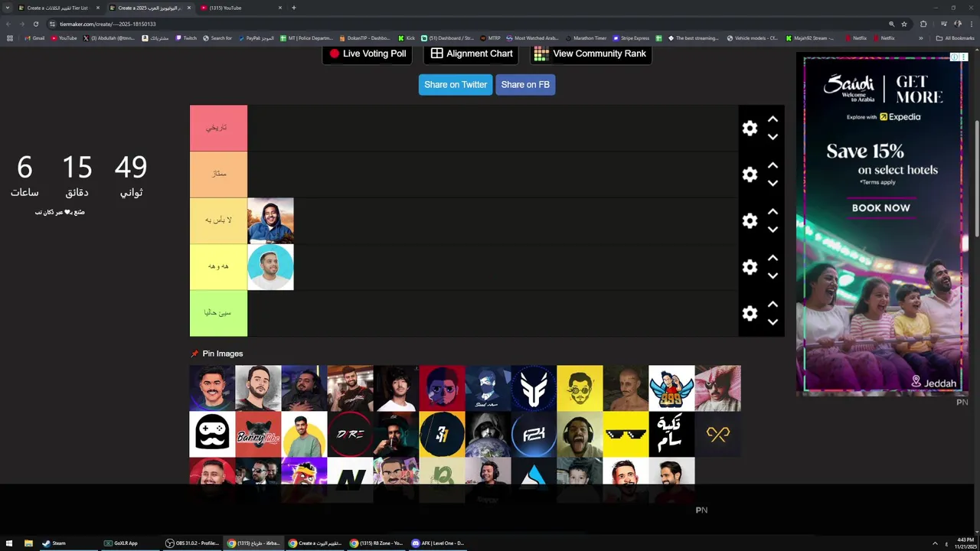Screen dimensions: 980x551
Task: Pick the cartoon face with round glasses on yellow
Action: tap(580, 388)
